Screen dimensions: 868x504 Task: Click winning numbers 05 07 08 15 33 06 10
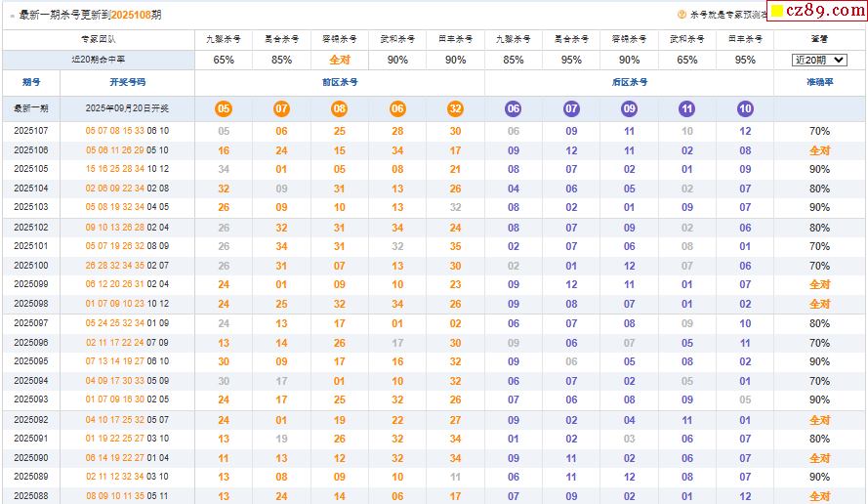point(127,131)
